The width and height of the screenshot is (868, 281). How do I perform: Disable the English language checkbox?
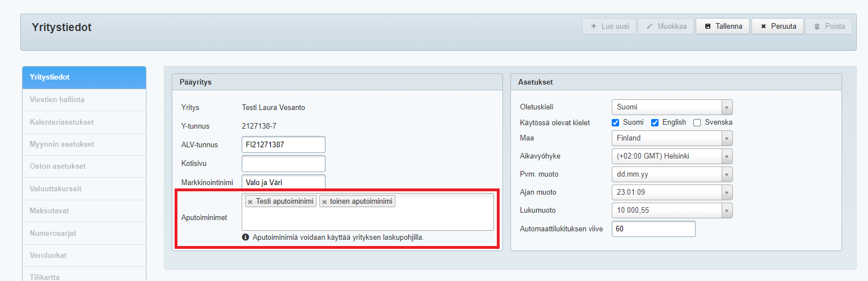click(x=655, y=122)
